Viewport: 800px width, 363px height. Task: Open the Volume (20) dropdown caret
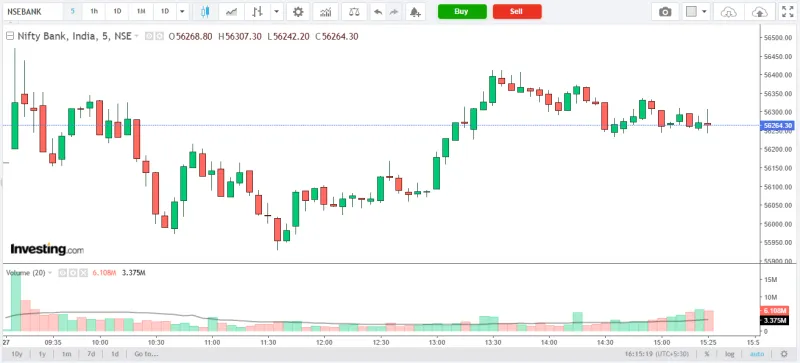point(50,273)
